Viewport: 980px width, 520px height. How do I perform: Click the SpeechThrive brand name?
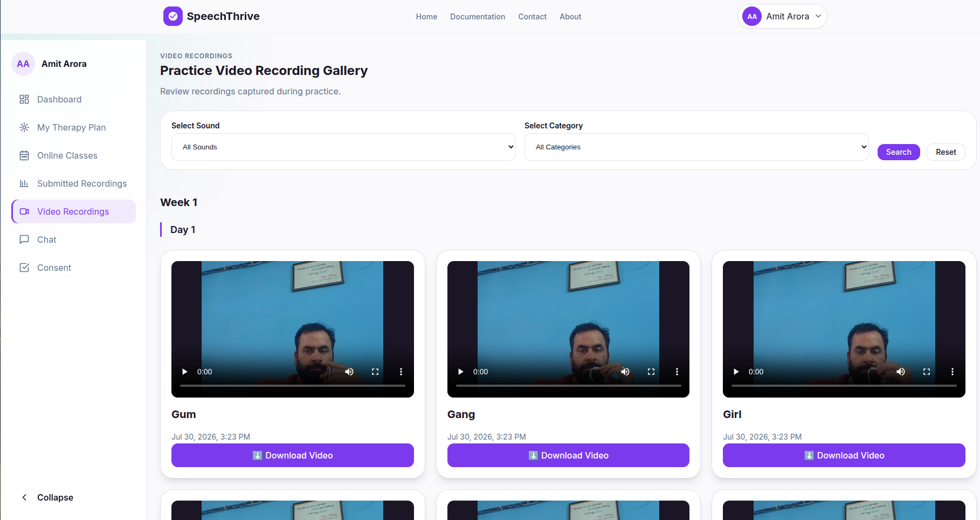223,16
